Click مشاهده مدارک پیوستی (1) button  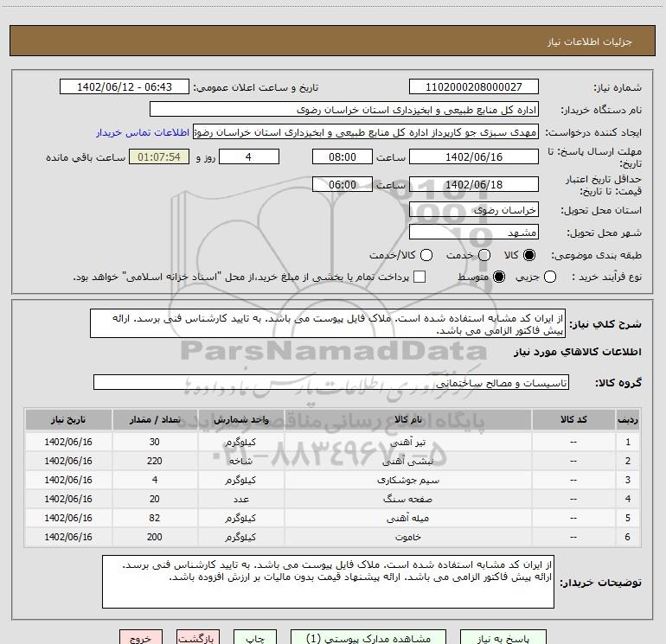pos(368,637)
